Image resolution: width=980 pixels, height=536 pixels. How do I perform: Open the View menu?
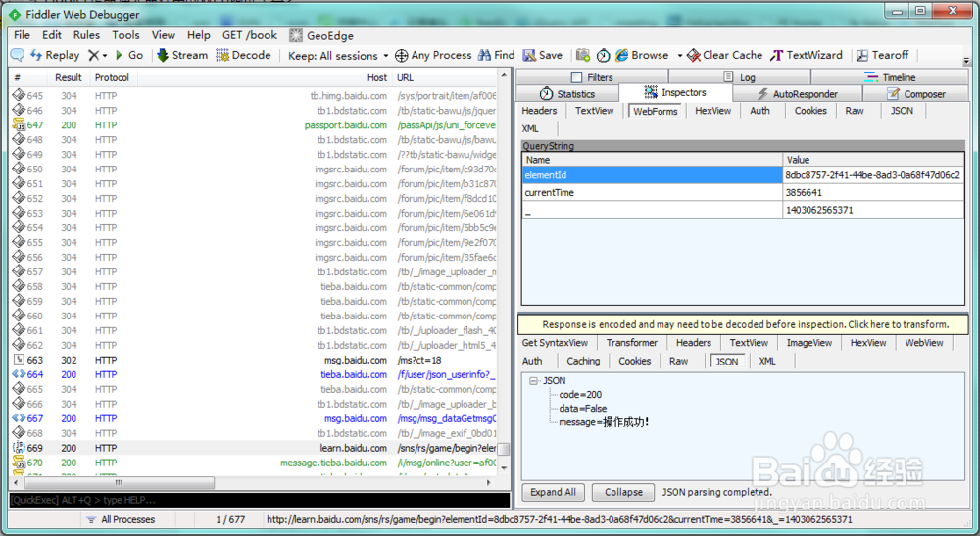point(163,35)
